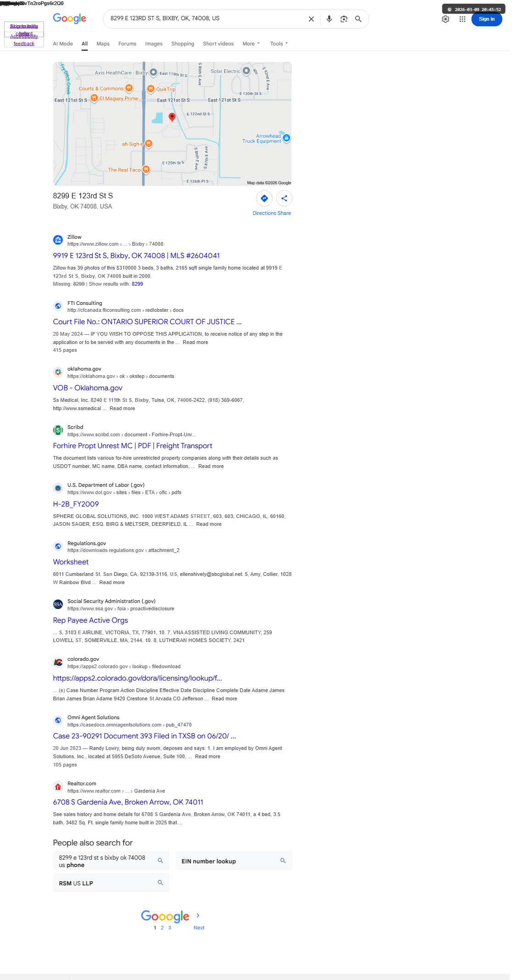Open the Google apps grid icon
Image resolution: width=516 pixels, height=980 pixels.
click(x=462, y=19)
